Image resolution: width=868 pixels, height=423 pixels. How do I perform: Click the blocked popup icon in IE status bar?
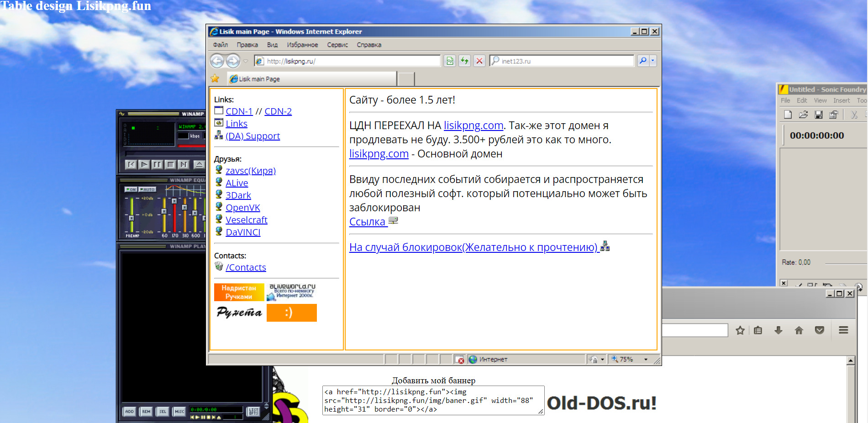click(x=459, y=360)
